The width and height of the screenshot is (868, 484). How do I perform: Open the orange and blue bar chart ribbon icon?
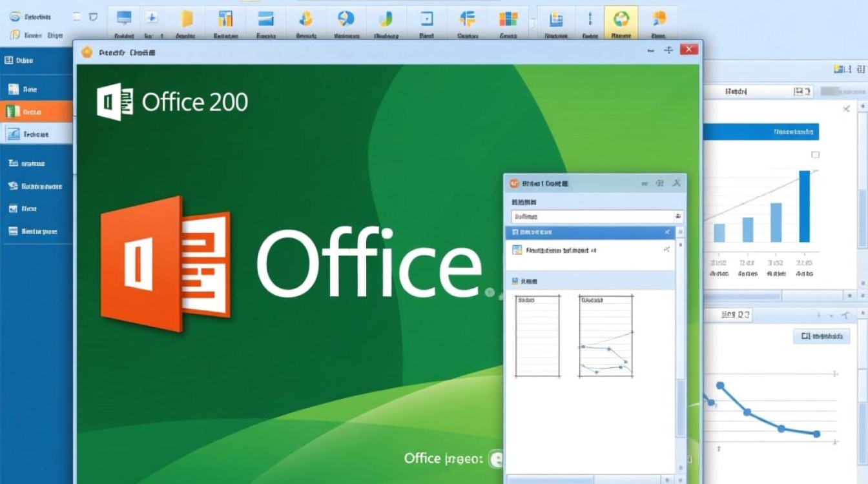tap(225, 18)
